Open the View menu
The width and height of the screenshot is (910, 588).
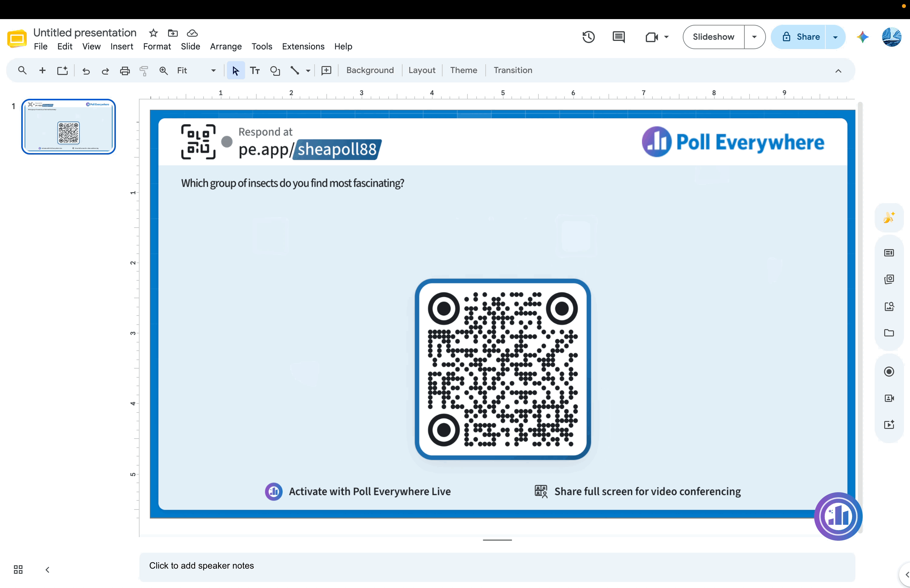point(92,47)
